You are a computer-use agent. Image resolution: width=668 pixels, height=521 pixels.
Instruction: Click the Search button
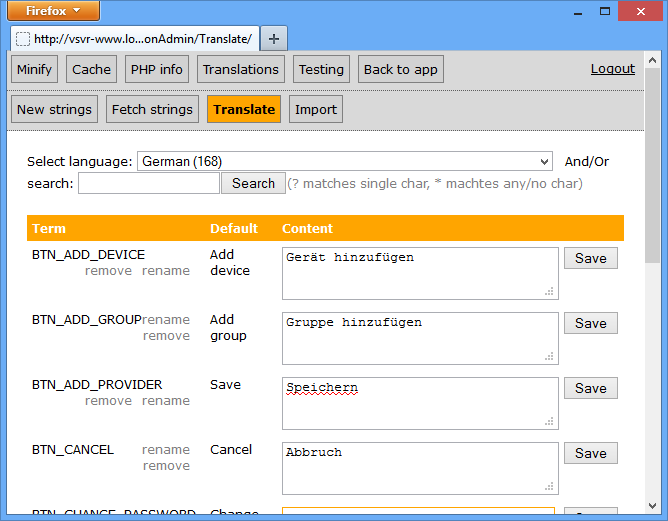[x=253, y=183]
